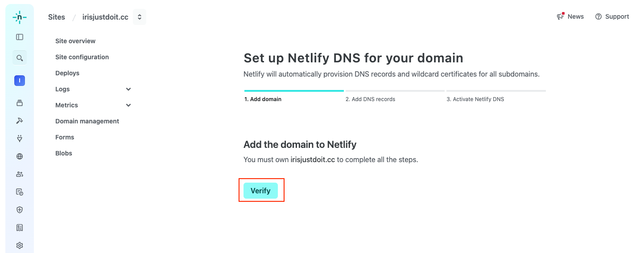Open the site switcher dropdown

click(140, 17)
